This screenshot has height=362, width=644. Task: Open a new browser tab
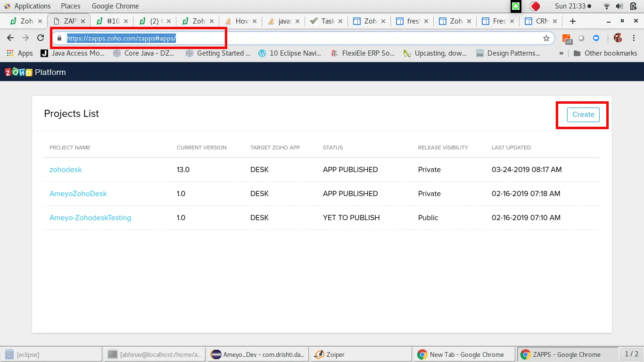coord(573,21)
